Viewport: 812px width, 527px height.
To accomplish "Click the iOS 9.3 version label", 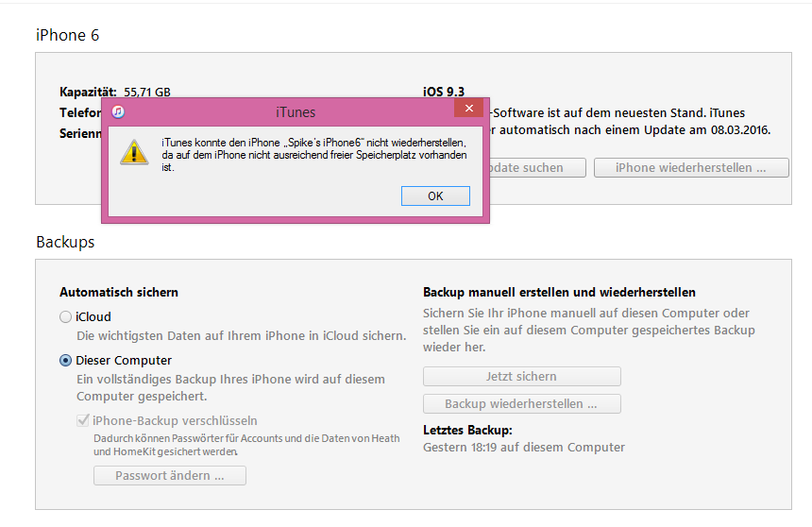I will [x=444, y=92].
